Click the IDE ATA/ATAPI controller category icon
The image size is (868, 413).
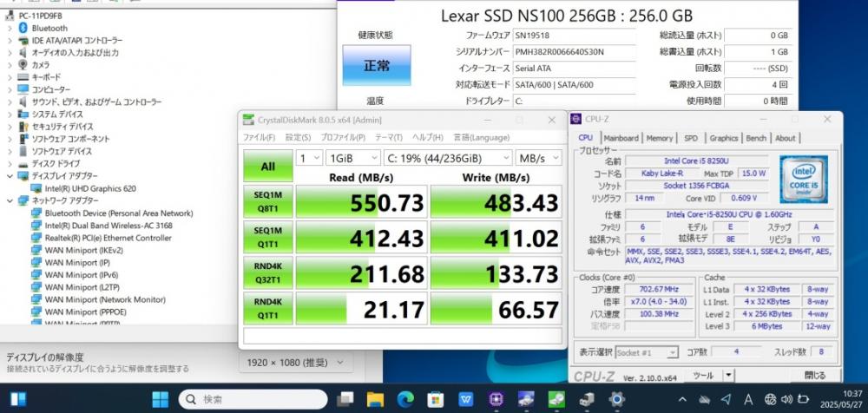click(23, 41)
